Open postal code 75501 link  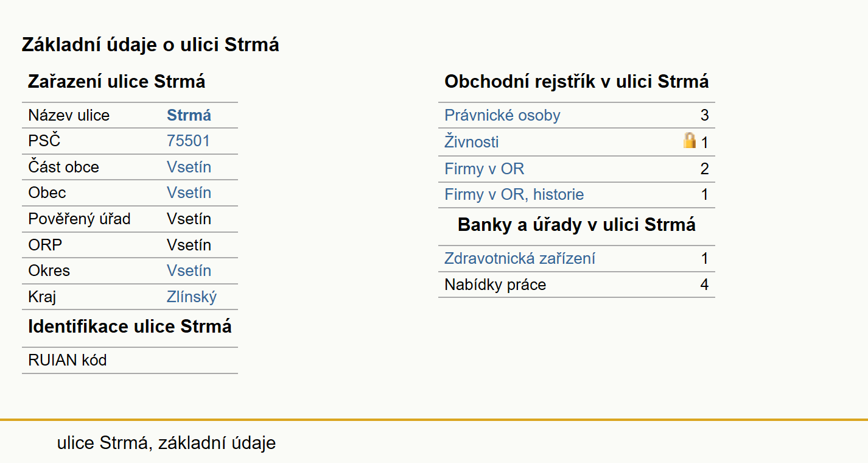coord(188,141)
